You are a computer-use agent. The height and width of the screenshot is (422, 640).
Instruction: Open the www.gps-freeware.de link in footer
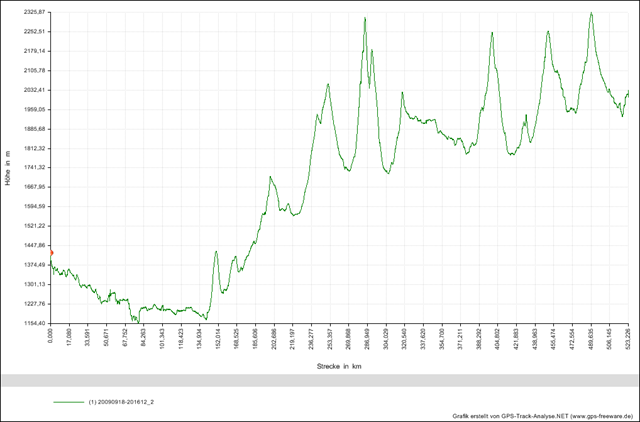[x=602, y=414]
